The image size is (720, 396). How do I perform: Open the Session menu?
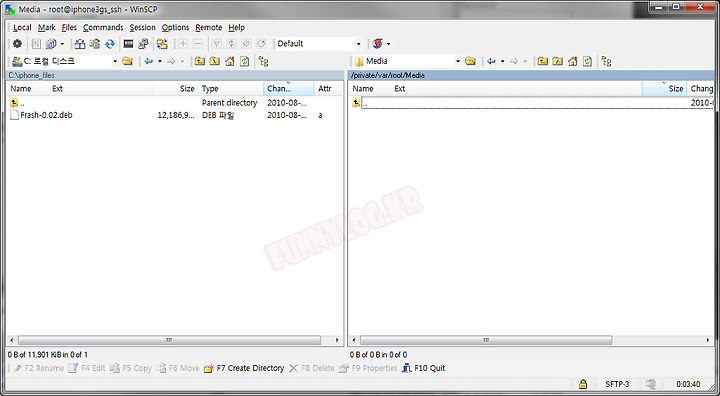tap(142, 28)
